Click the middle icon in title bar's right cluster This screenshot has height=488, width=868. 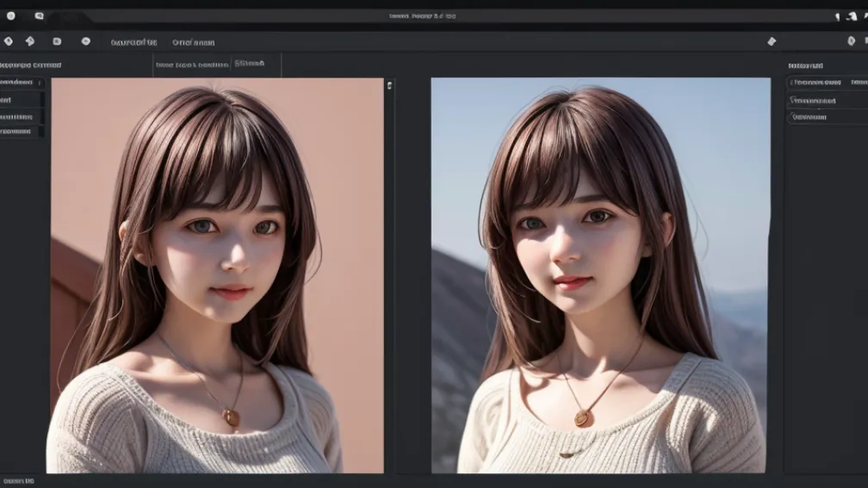852,16
